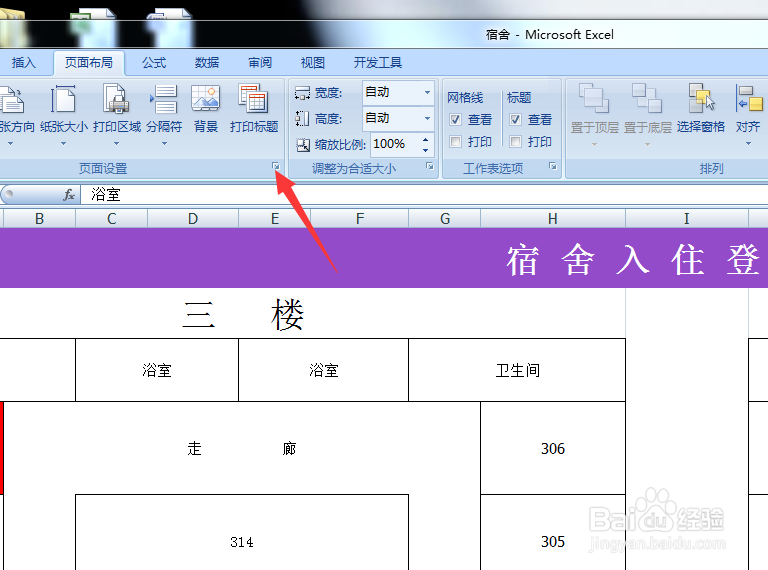Increase 缩放比例 with up spinner

coord(425,140)
